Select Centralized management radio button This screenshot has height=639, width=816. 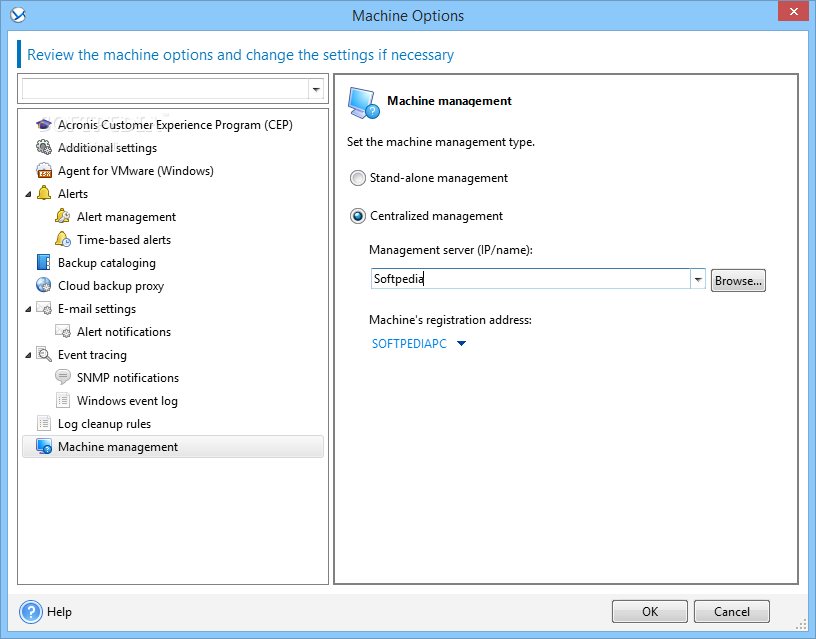coord(358,216)
